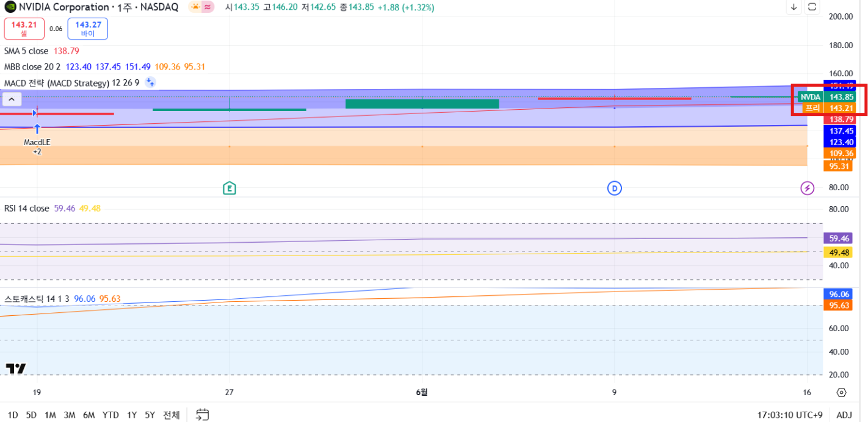Image resolution: width=868 pixels, height=422 pixels.
Task: Select the YTD time range
Action: [x=110, y=415]
